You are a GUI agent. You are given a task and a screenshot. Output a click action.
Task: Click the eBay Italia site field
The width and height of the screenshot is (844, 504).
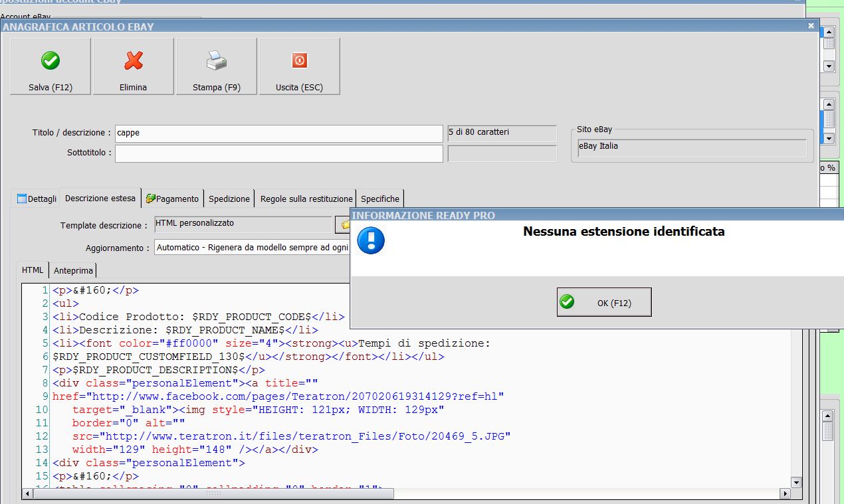pos(691,147)
